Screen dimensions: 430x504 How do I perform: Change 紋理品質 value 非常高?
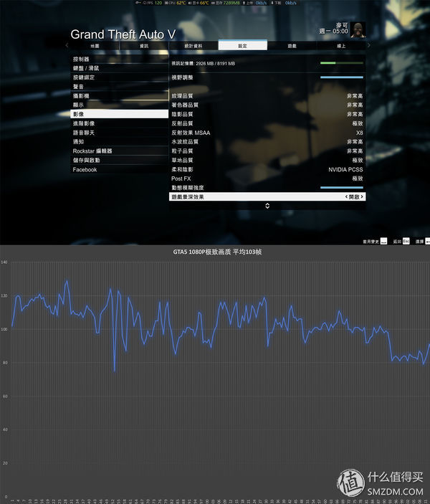tap(355, 96)
